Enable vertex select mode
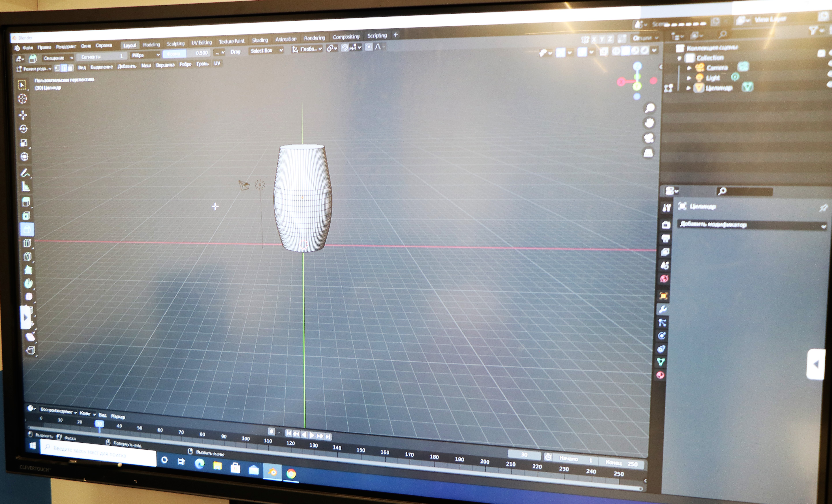 [x=58, y=68]
